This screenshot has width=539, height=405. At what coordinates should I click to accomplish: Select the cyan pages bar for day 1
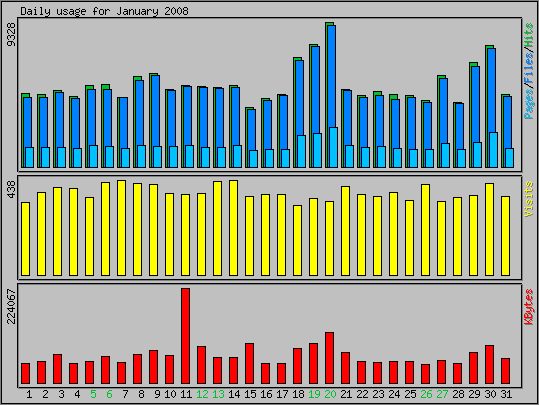[30, 157]
